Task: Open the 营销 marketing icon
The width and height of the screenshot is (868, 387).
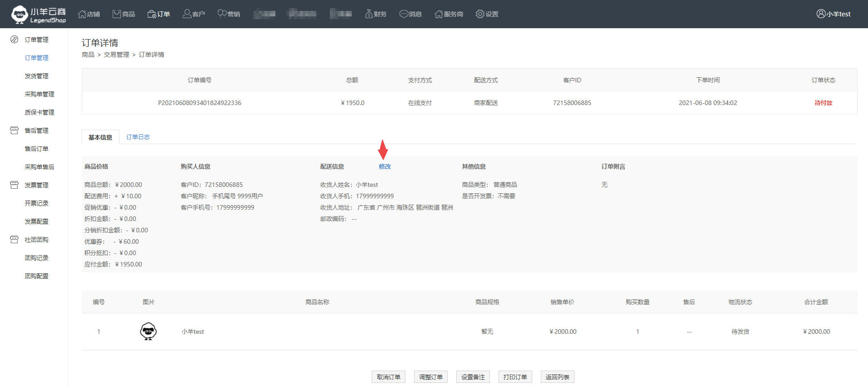Action: point(222,14)
